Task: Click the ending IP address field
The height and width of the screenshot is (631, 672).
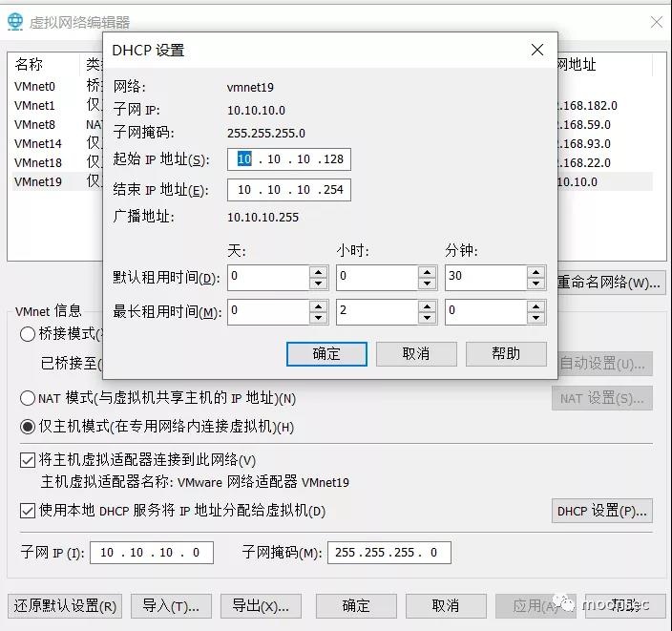Action: tap(289, 190)
